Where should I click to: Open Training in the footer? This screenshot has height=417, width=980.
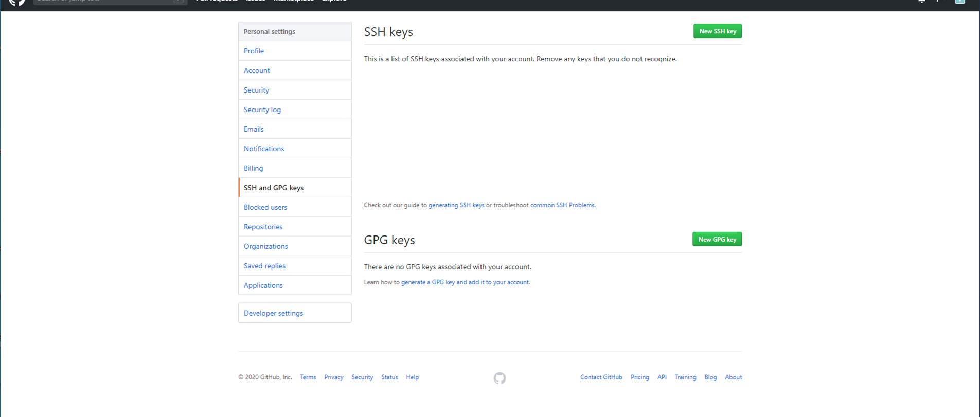coord(685,377)
